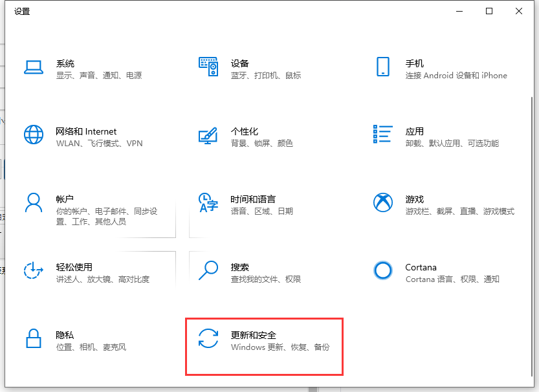
Task: Click 时间和语言 heading text
Action: coord(254,199)
